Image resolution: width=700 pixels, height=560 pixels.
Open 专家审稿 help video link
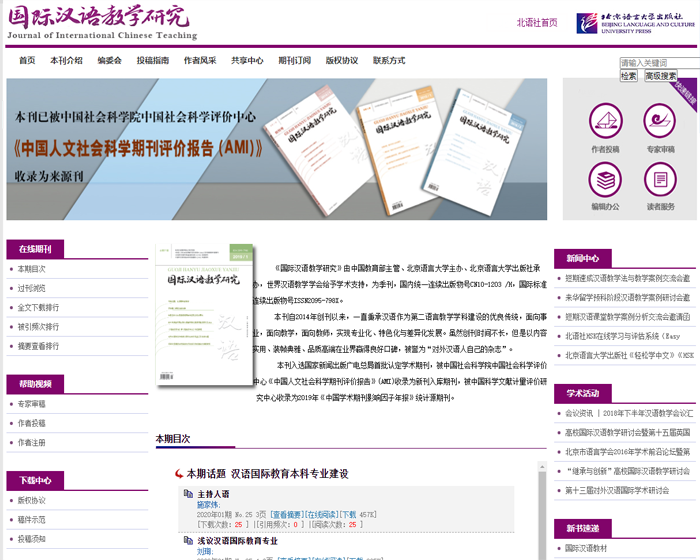pyautogui.click(x=31, y=404)
